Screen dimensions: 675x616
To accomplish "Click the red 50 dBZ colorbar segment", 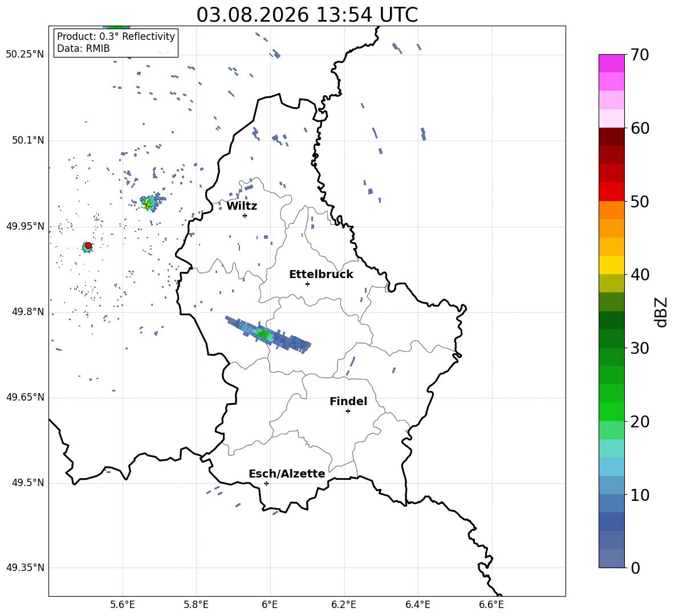I will (611, 192).
